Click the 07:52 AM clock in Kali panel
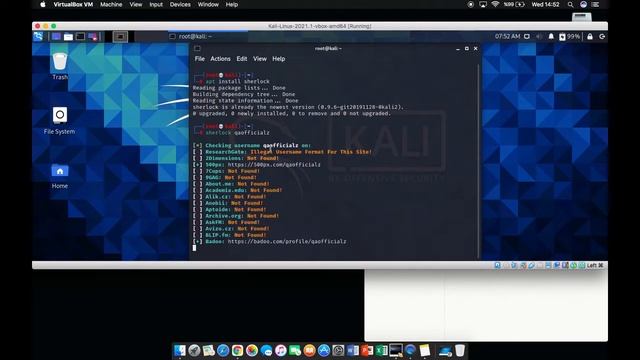Image resolution: width=640 pixels, height=360 pixels. [507, 36]
